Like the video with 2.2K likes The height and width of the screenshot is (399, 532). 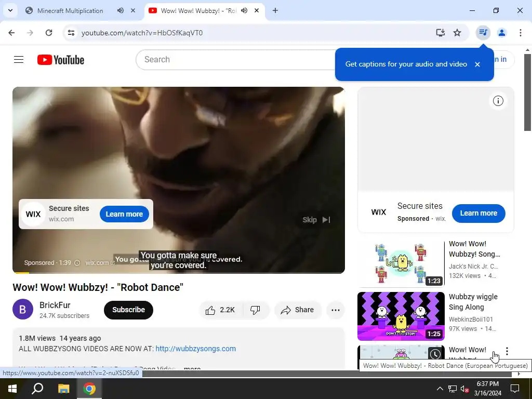tap(220, 310)
